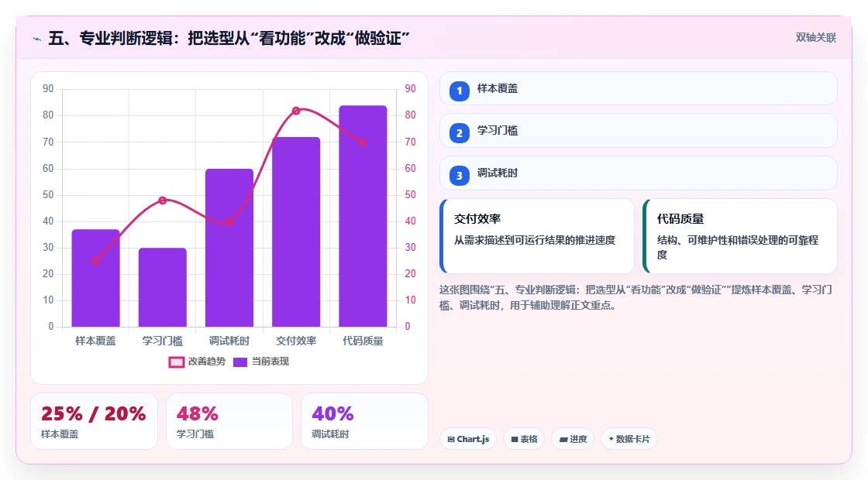This screenshot has height=480, width=868.
Task: Select the 样本覆盖 list item
Action: 639,88
